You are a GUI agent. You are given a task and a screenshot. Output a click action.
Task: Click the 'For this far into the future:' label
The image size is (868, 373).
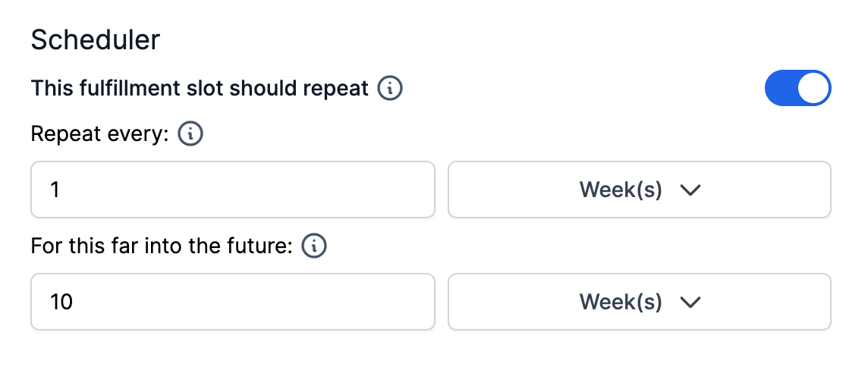162,246
